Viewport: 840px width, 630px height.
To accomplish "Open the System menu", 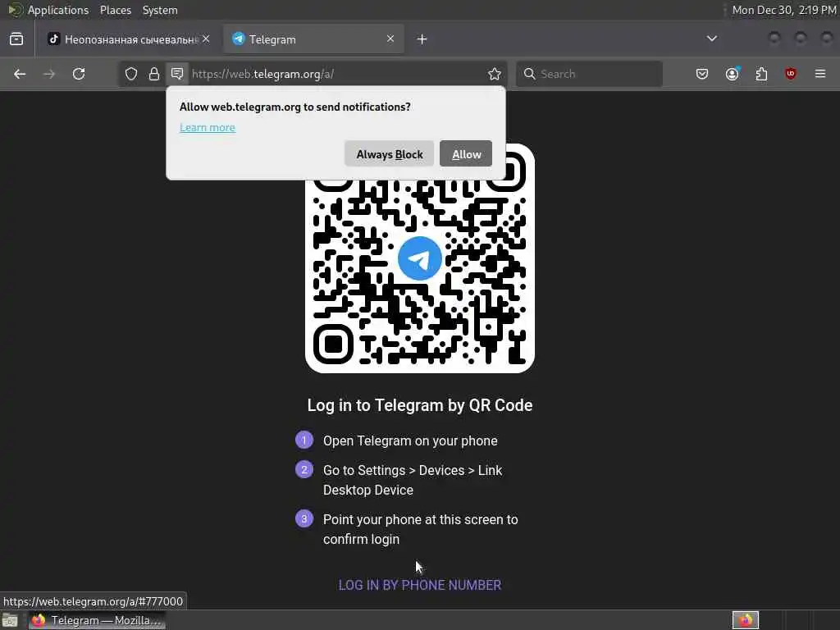I will click(x=160, y=10).
